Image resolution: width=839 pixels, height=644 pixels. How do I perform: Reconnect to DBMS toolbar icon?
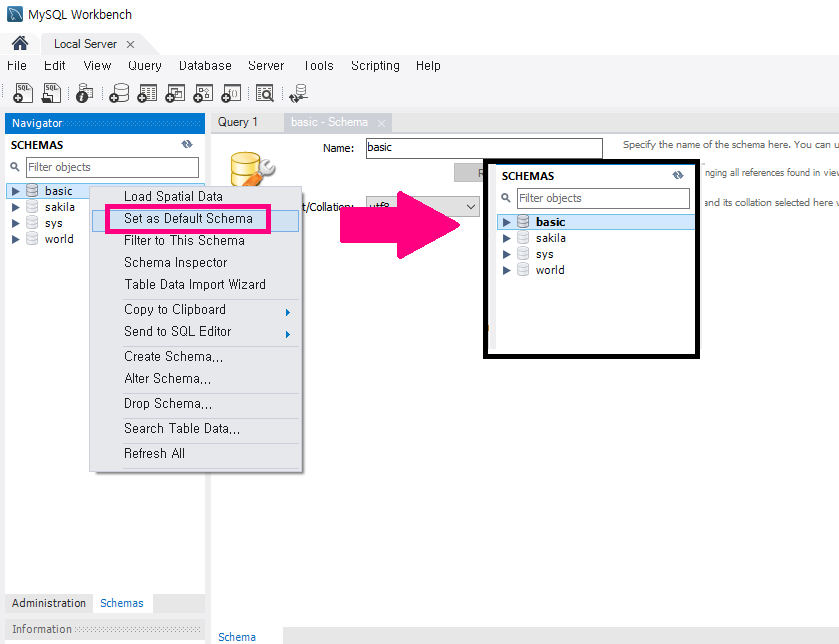click(x=298, y=93)
